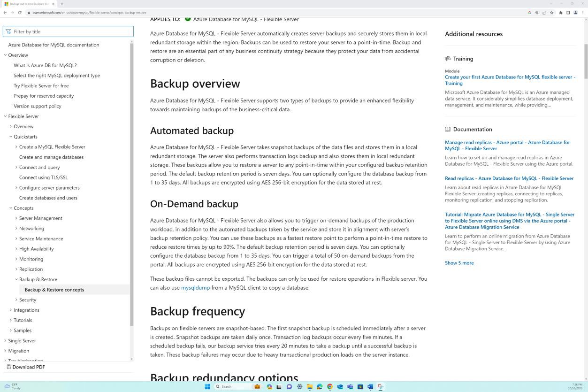Click the Filter by title input field
The height and width of the screenshot is (392, 588).
point(68,31)
